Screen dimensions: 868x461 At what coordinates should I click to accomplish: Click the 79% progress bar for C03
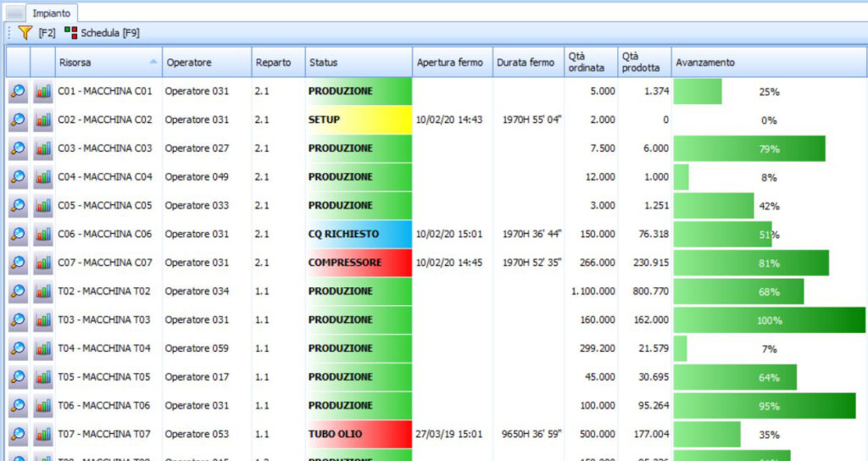point(749,149)
